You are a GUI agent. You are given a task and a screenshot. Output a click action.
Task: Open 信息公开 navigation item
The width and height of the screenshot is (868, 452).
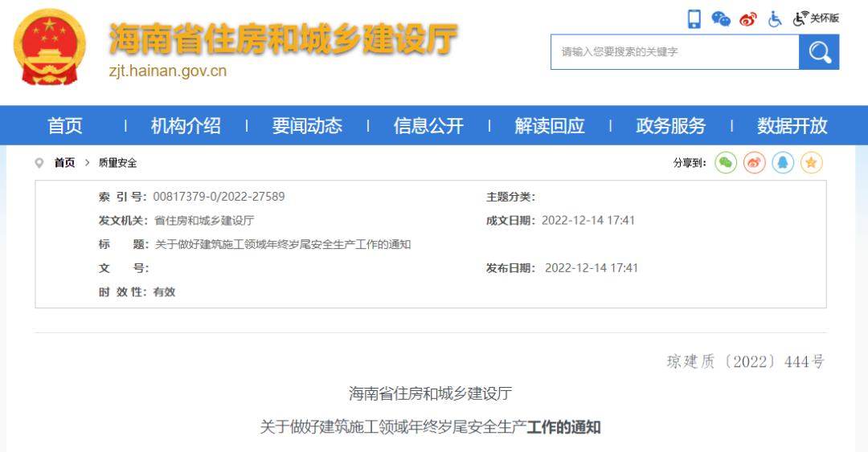click(x=428, y=126)
